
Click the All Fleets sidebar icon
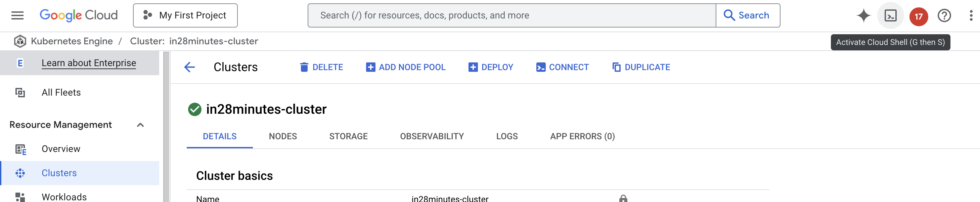tap(20, 92)
